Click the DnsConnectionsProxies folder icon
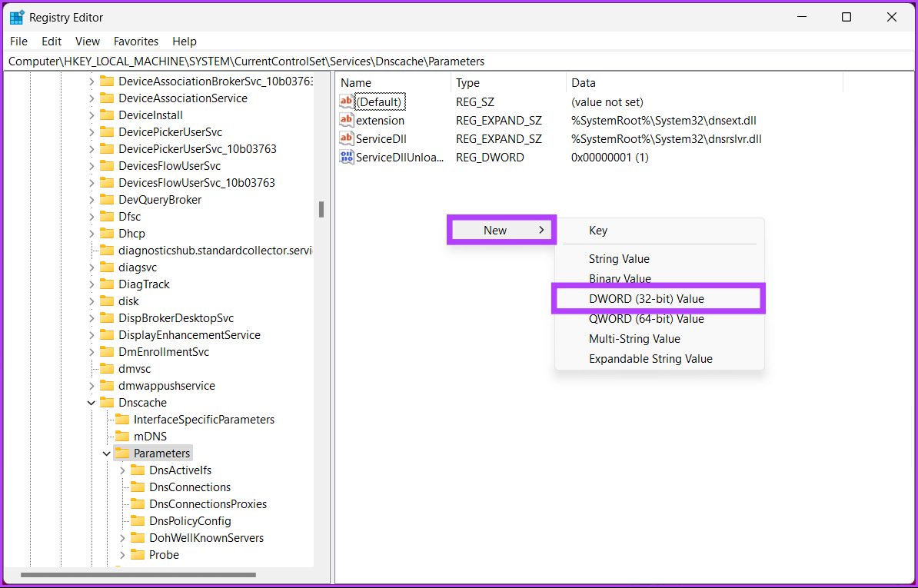 (x=138, y=504)
